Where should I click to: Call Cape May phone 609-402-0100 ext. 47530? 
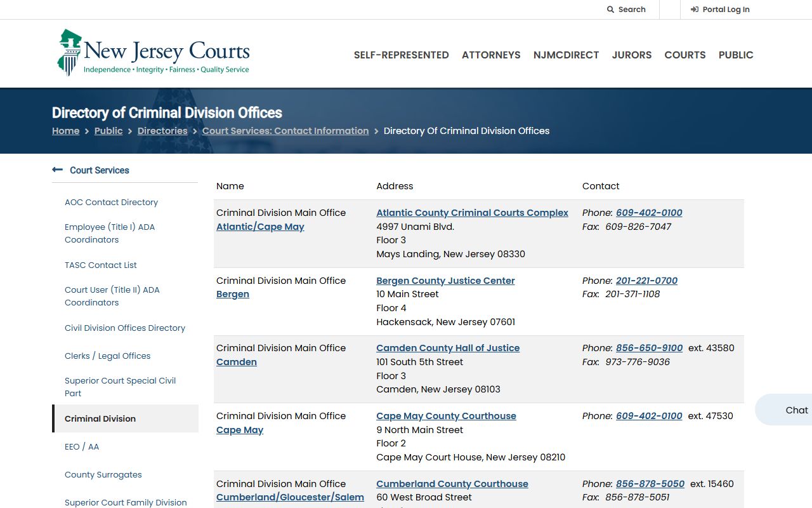[649, 416]
